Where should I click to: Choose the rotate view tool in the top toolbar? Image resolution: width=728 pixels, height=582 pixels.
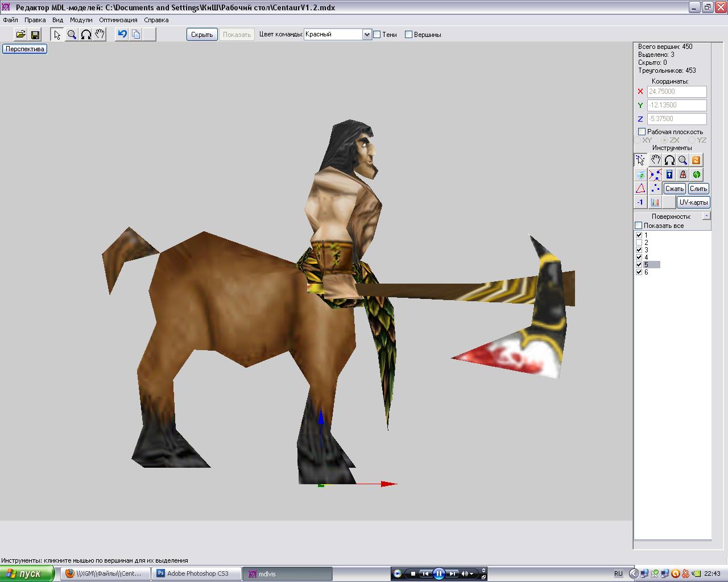click(86, 34)
